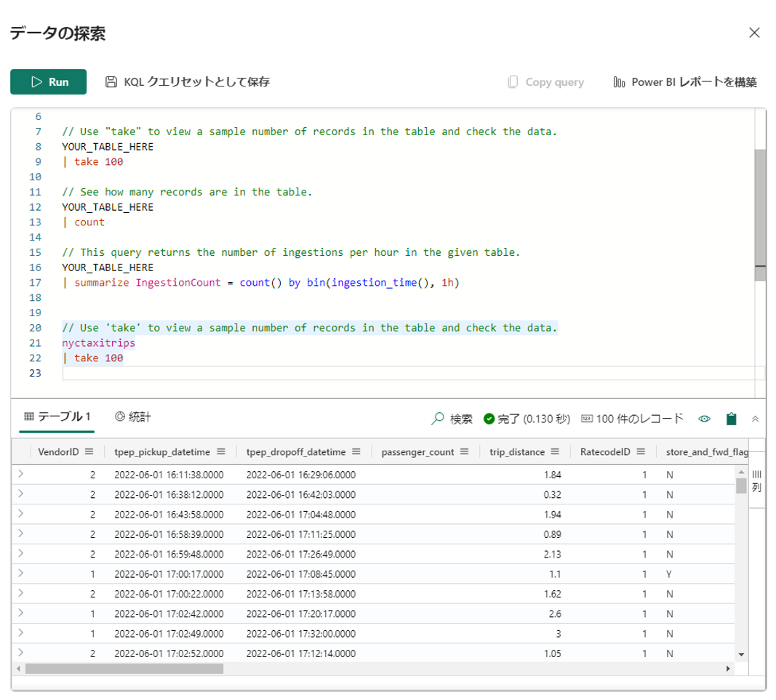Click the clipboard copy results icon
776x700 pixels.
[732, 419]
